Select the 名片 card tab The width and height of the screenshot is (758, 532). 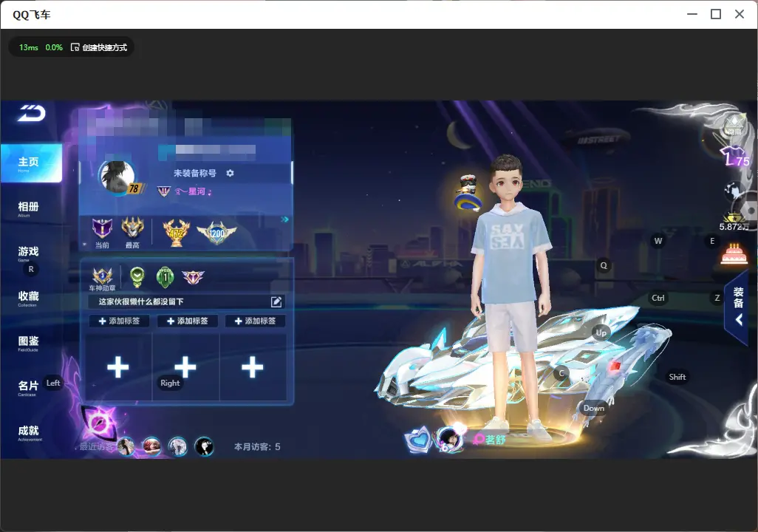(29, 387)
